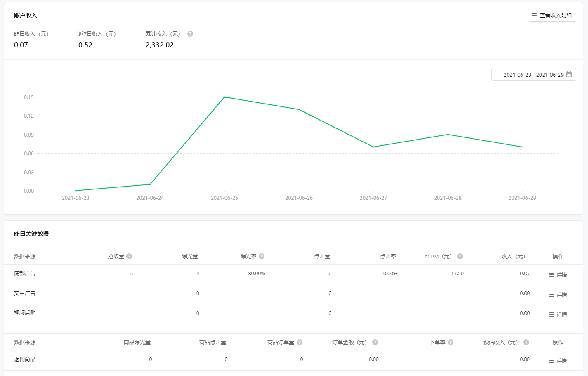Open 查看收入明细 button
The width and height of the screenshot is (588, 376).
552,15
